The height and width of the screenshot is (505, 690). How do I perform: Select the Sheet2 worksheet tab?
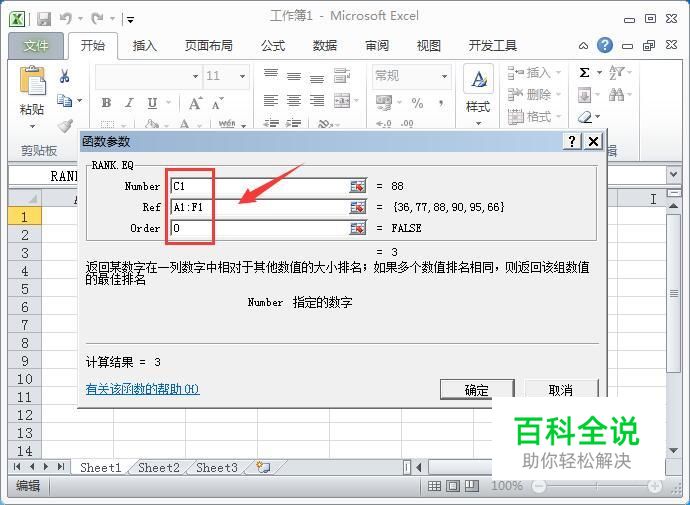159,467
